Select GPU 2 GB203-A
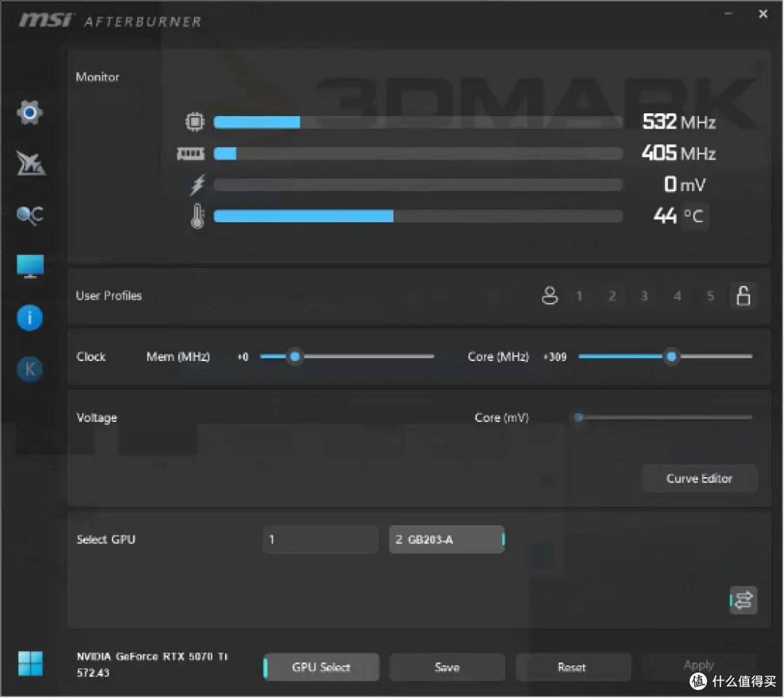The height and width of the screenshot is (698, 784). coord(447,540)
